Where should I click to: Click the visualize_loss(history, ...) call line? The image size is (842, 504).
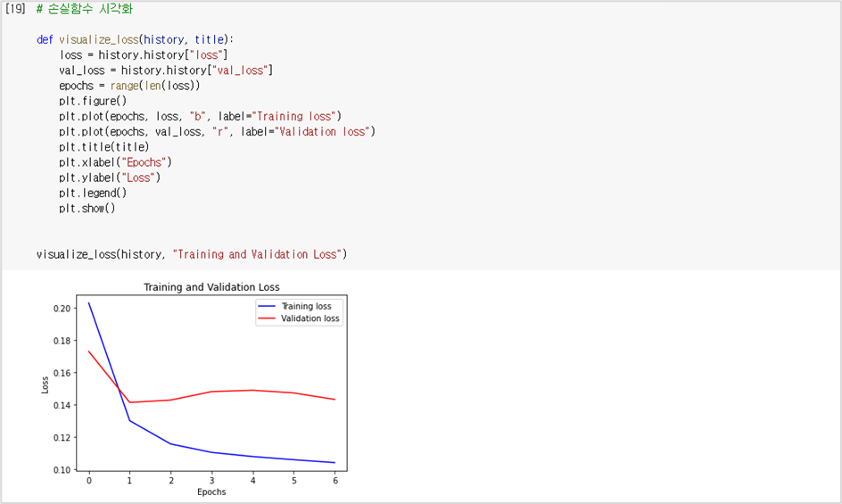[192, 255]
